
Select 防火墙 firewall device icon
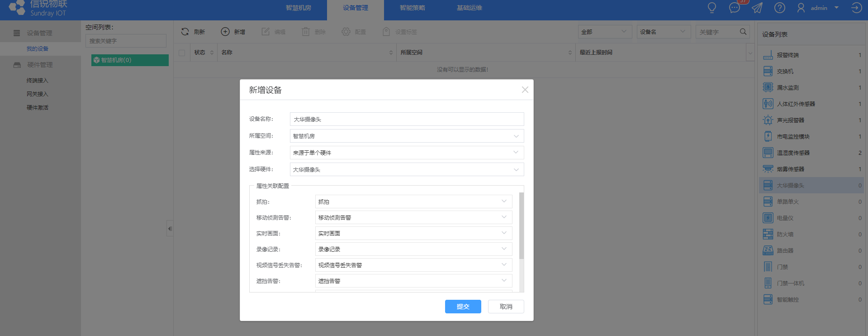point(768,234)
